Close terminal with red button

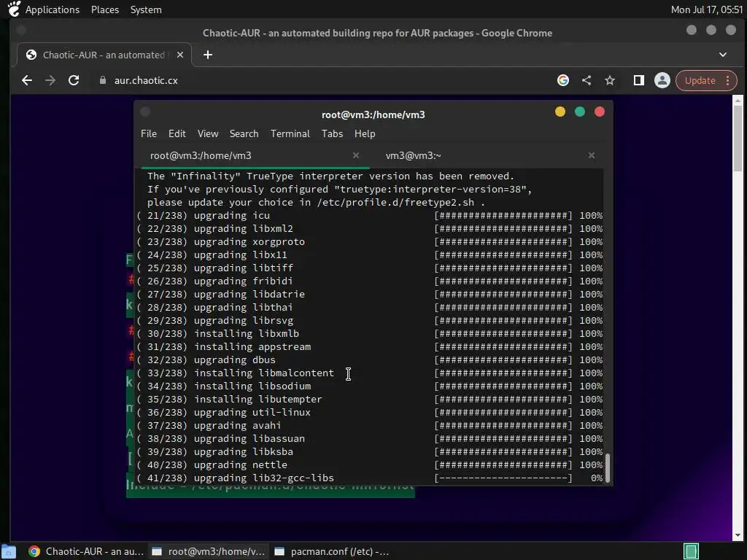click(x=600, y=112)
